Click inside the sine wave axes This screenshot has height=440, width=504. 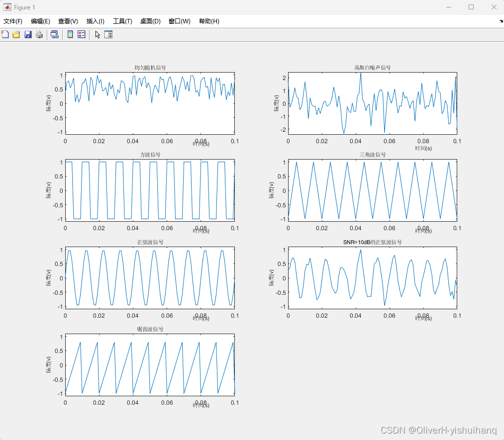150,278
